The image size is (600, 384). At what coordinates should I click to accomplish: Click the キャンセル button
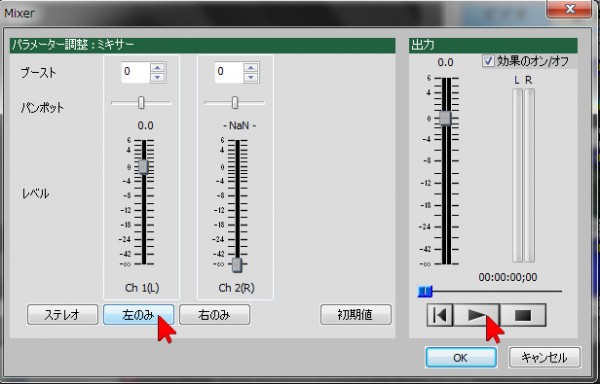coord(545,358)
